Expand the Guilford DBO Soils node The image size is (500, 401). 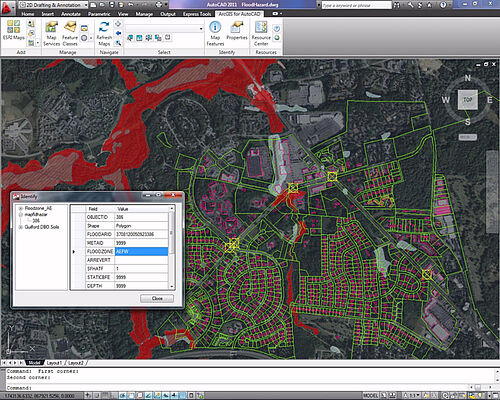21,227
